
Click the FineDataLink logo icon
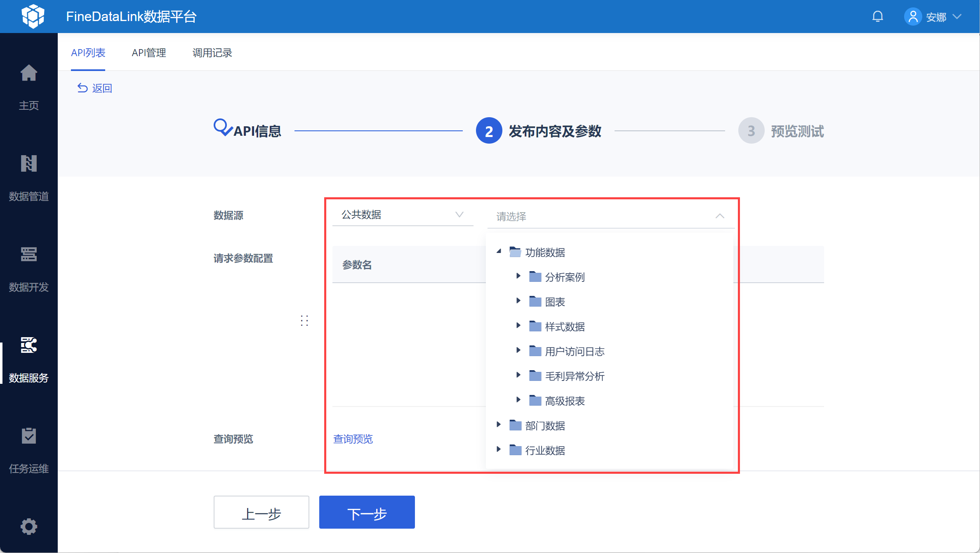tap(33, 17)
